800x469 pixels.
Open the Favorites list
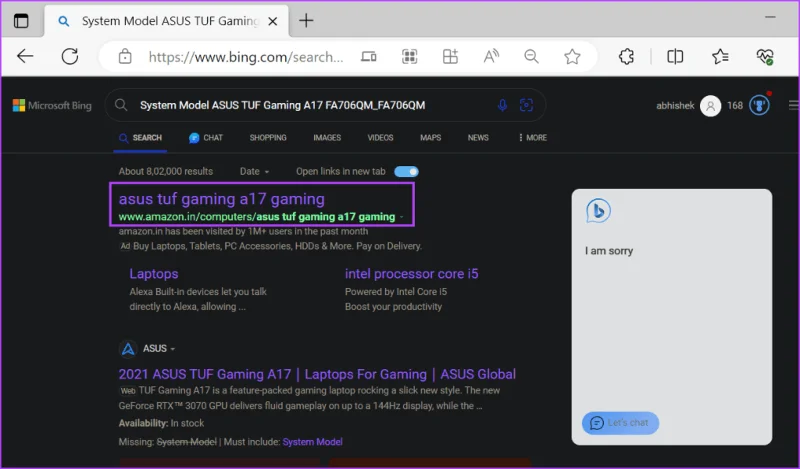pyautogui.click(x=720, y=56)
